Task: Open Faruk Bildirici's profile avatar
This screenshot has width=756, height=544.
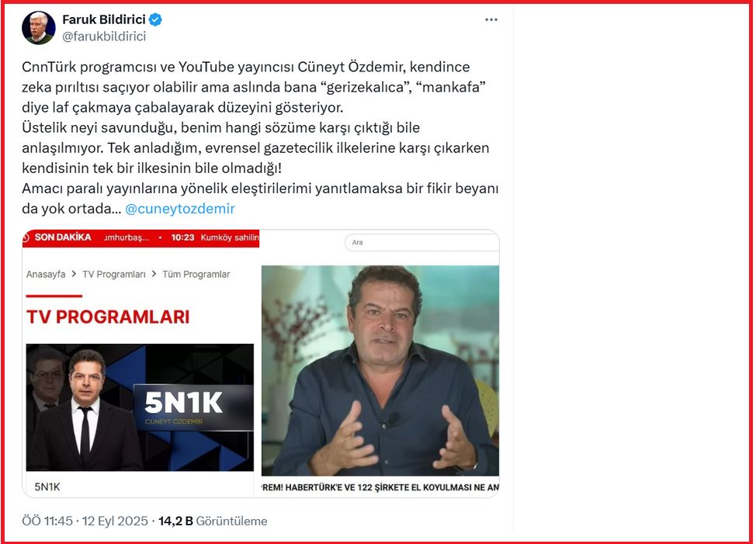Action: [39, 28]
